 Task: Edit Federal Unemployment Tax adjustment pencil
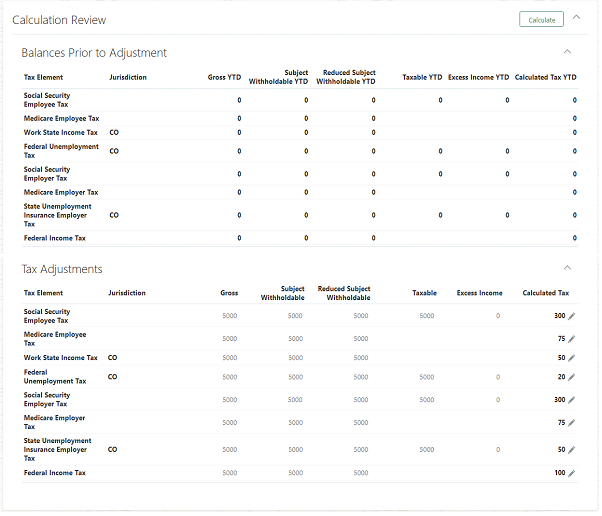click(x=572, y=378)
